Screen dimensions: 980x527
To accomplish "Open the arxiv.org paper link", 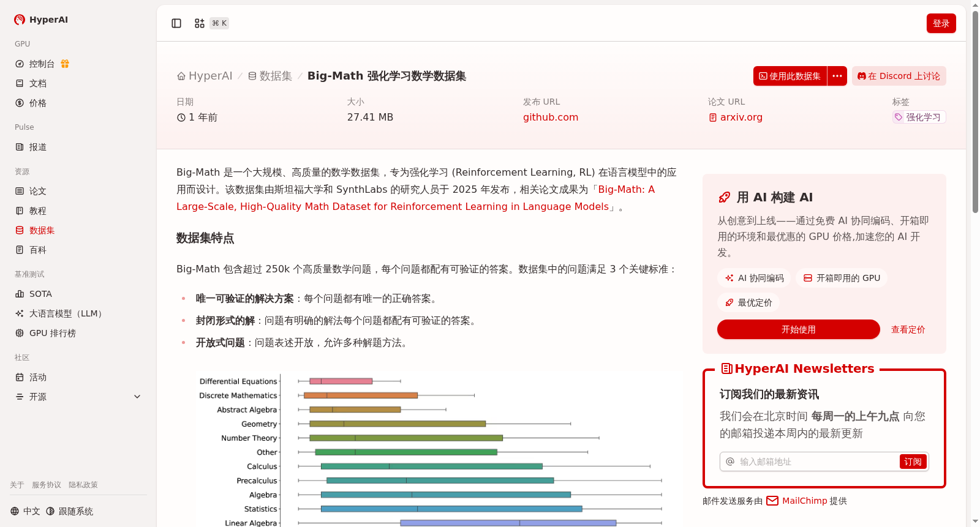I will point(736,117).
